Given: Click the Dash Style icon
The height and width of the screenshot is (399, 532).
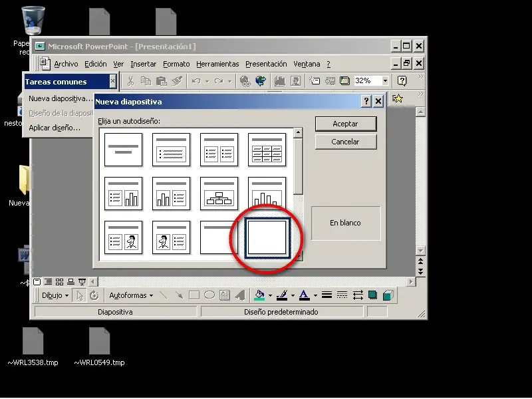Looking at the screenshot, I should click(x=342, y=295).
